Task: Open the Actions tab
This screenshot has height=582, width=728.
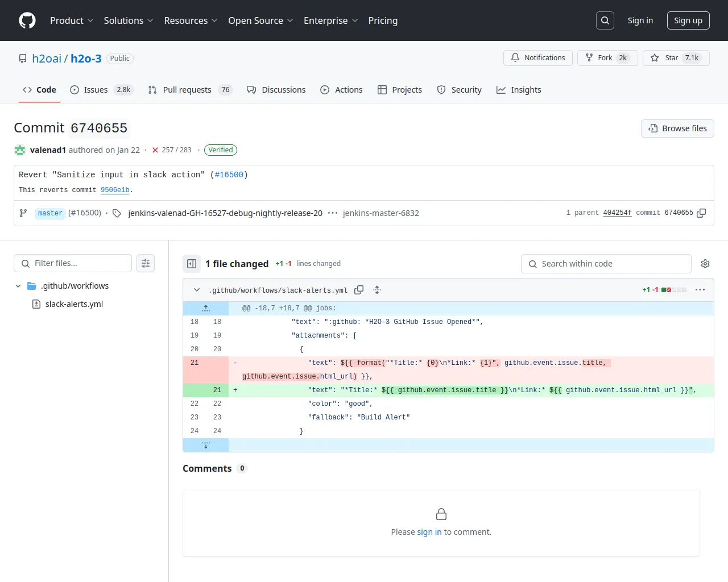Action: (341, 90)
